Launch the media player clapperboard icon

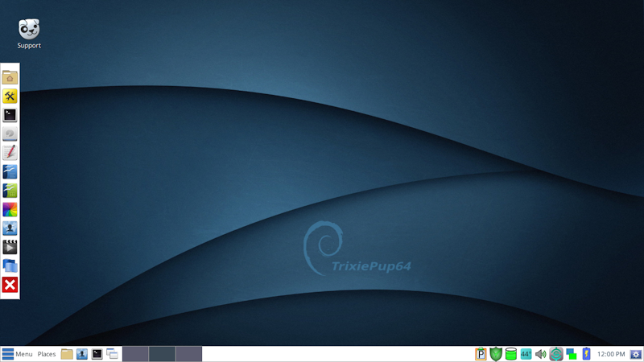tap(10, 247)
